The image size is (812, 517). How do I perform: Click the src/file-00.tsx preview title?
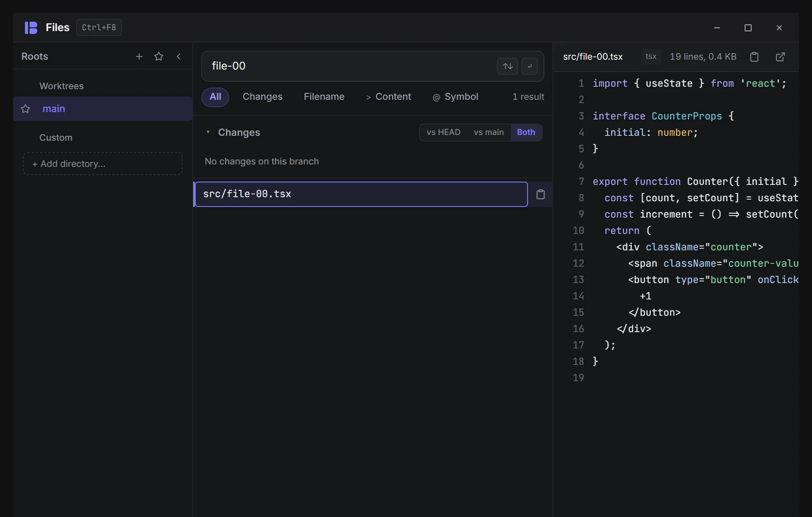pyautogui.click(x=593, y=57)
